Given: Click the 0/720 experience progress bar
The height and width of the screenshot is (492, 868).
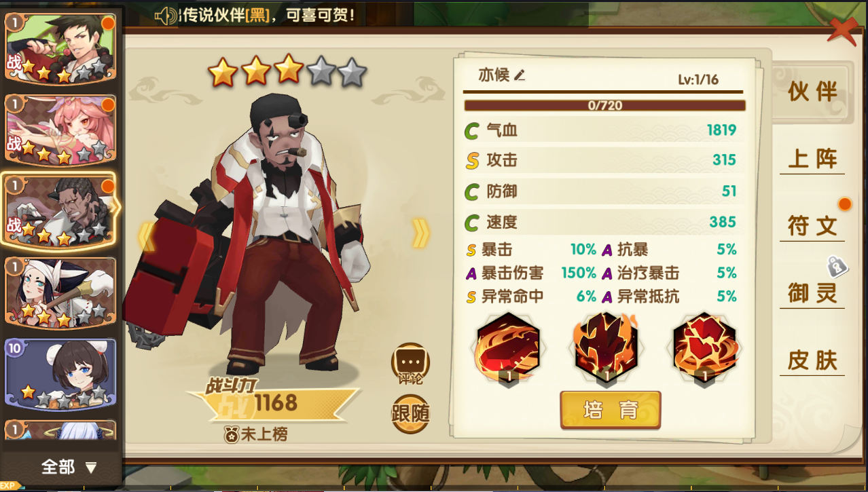Looking at the screenshot, I should (x=604, y=105).
